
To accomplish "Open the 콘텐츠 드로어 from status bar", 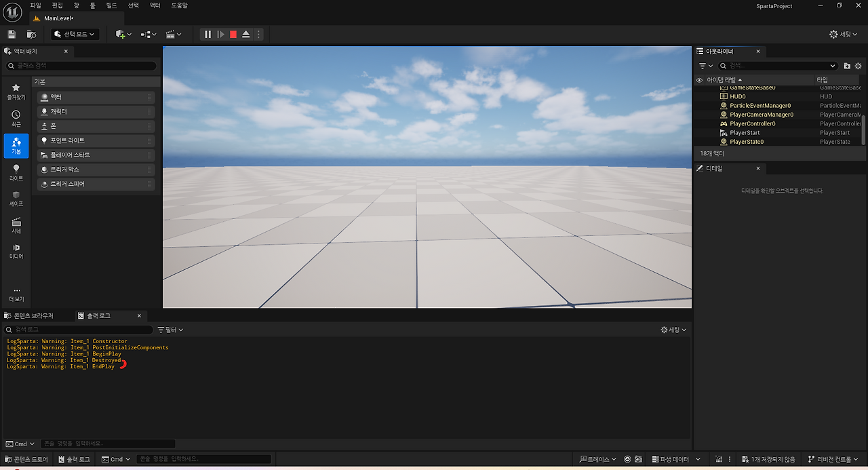I will tap(26, 459).
